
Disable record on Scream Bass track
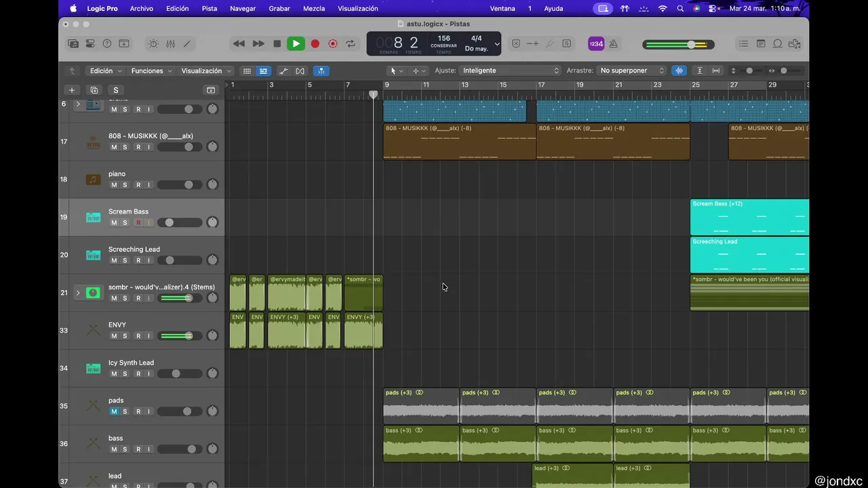click(x=138, y=223)
